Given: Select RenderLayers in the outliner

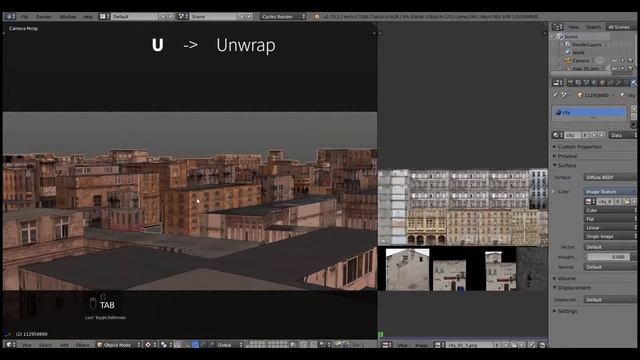Looking at the screenshot, I should pos(587,44).
